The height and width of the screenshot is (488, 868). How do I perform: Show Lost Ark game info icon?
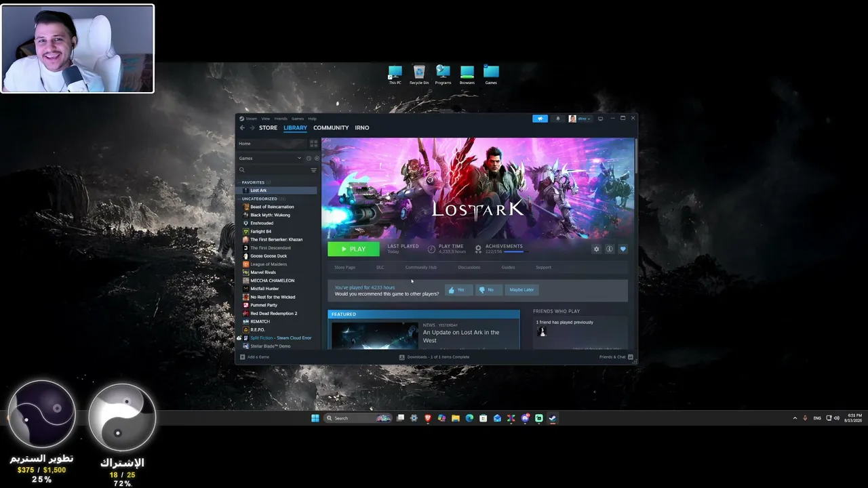click(610, 249)
